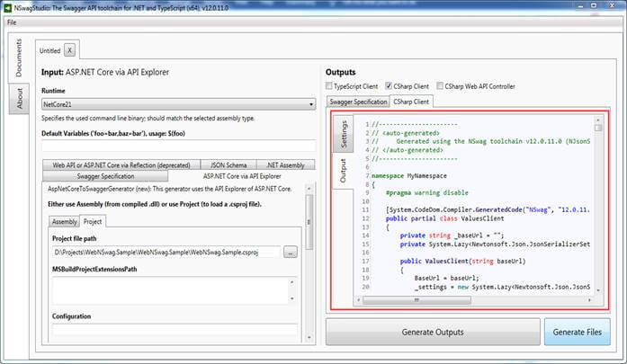The width and height of the screenshot is (627, 364).
Task: Switch to the Swagger Specification output tab
Action: click(x=358, y=102)
